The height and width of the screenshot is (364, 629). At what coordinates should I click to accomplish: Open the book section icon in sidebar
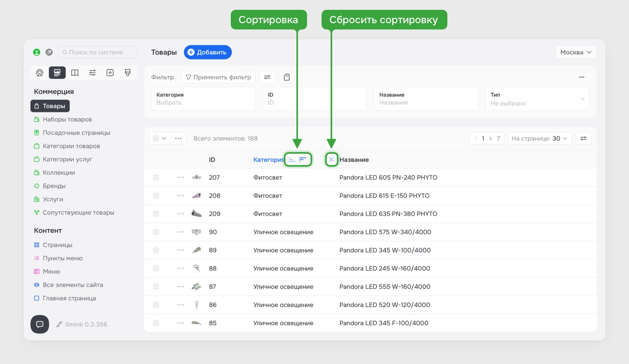point(75,73)
